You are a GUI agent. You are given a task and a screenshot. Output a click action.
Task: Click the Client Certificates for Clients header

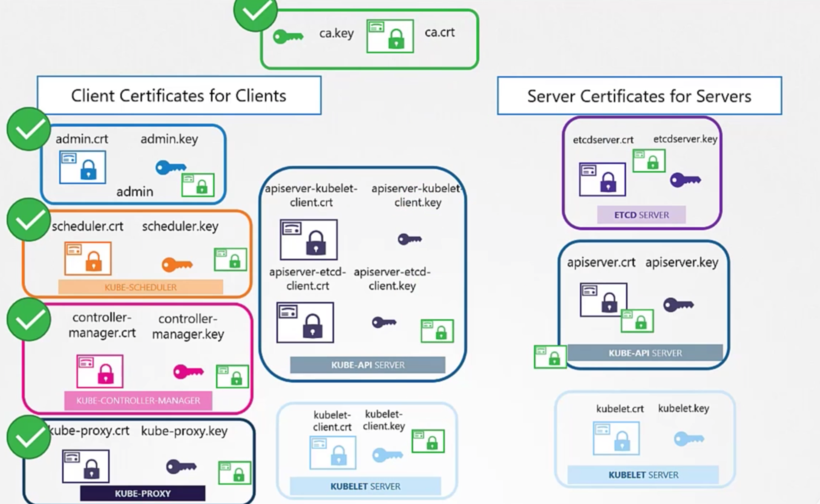pyautogui.click(x=179, y=96)
